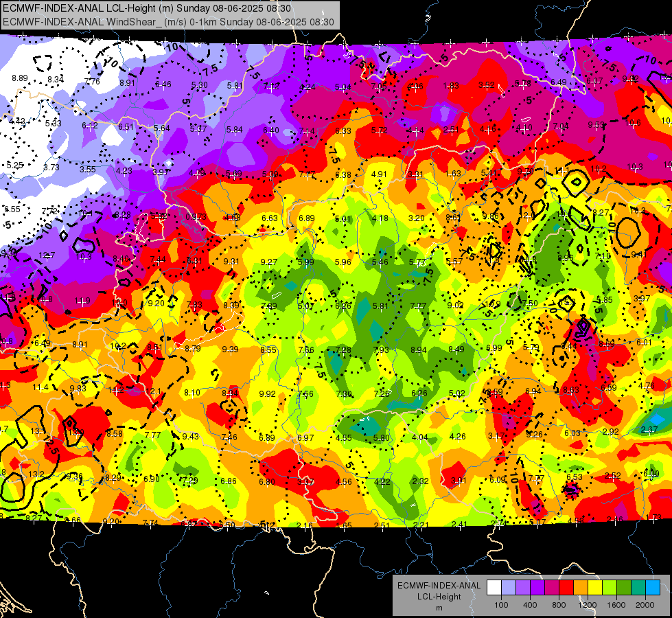Click the shear value '9.43' on the map
The width and height of the screenshot is (672, 618).
coord(190,436)
